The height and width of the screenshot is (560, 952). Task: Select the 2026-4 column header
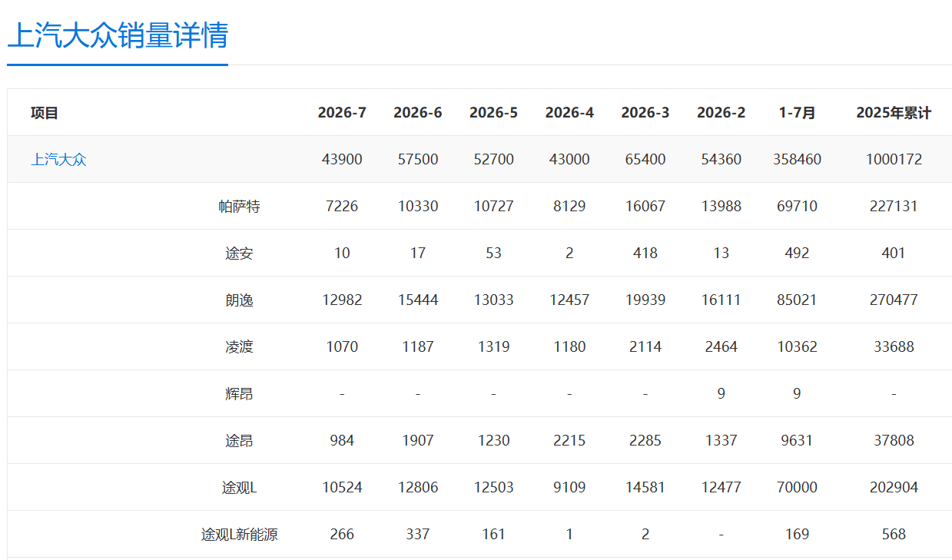pyautogui.click(x=569, y=113)
